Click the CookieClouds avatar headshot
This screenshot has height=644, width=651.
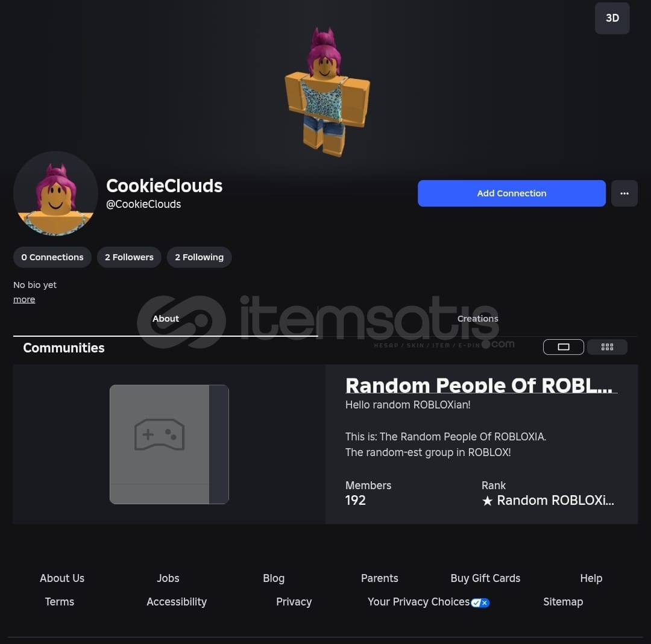[x=55, y=193]
